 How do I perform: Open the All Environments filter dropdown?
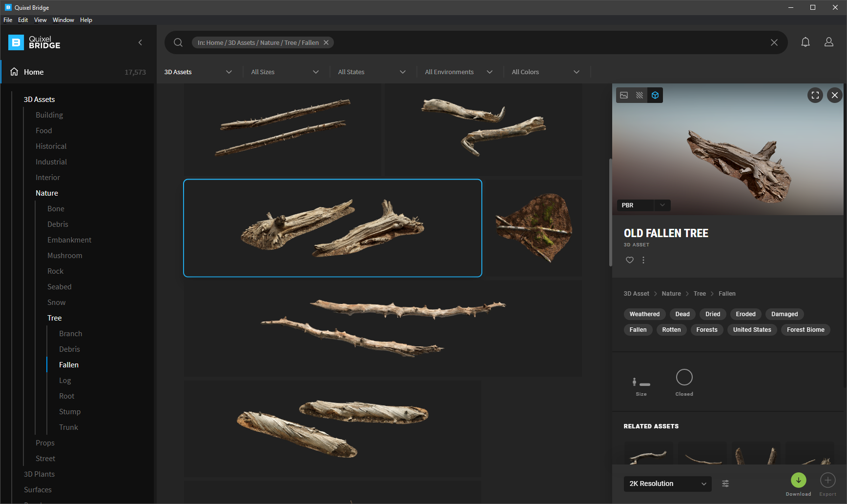pyautogui.click(x=459, y=72)
